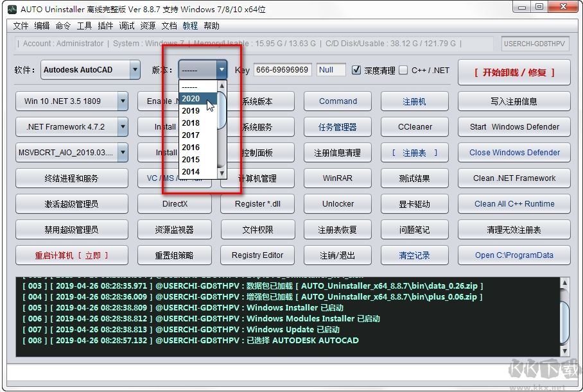Launch the Command tool
Viewport: 583px width, 392px height.
(x=337, y=101)
